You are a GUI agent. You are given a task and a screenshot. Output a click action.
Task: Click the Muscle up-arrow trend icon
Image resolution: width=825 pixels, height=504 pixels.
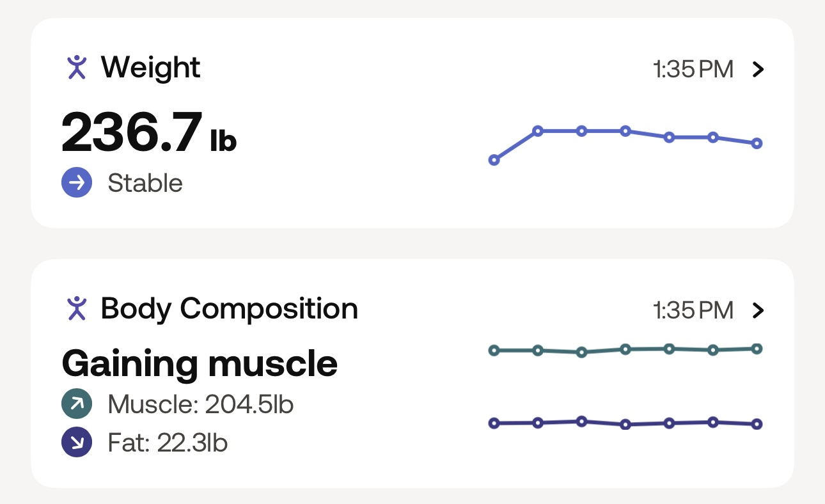click(x=77, y=404)
